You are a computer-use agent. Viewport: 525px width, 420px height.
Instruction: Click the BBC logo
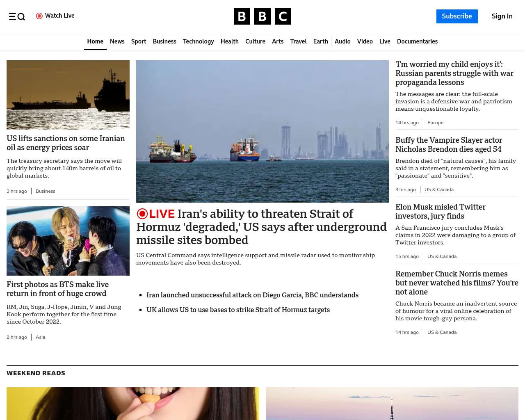point(262,16)
